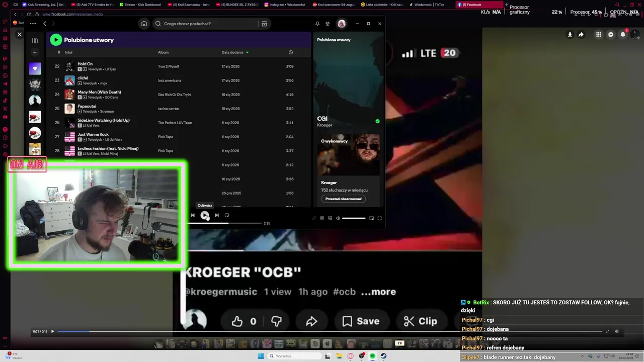Go back in Spotify navigation
Viewport: 644px width, 362px height.
[x=45, y=24]
